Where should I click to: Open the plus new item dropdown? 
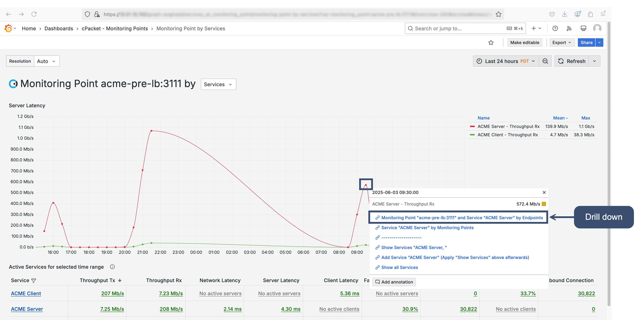click(x=536, y=28)
